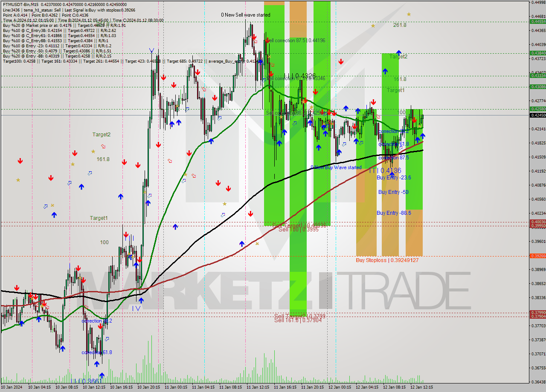Screen dimensions: 546x392
Task: Click the 'Sell correction 87.5 | 0.44196' label
Action: coord(296,40)
